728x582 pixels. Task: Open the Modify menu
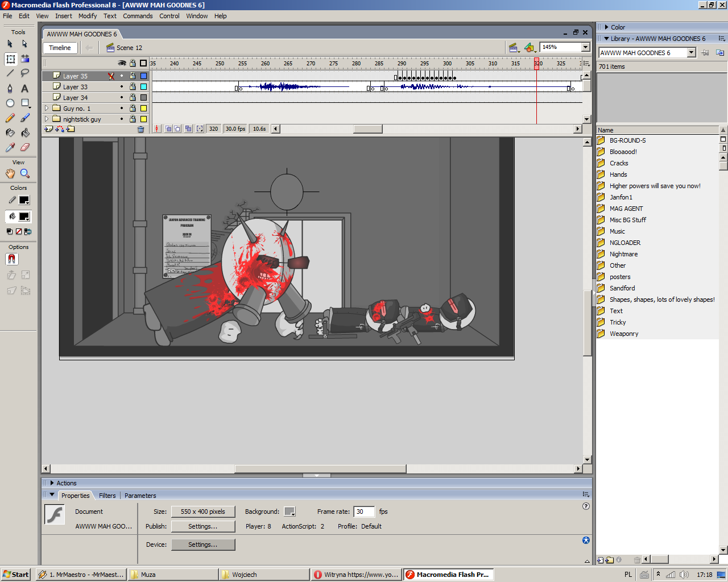pos(88,16)
